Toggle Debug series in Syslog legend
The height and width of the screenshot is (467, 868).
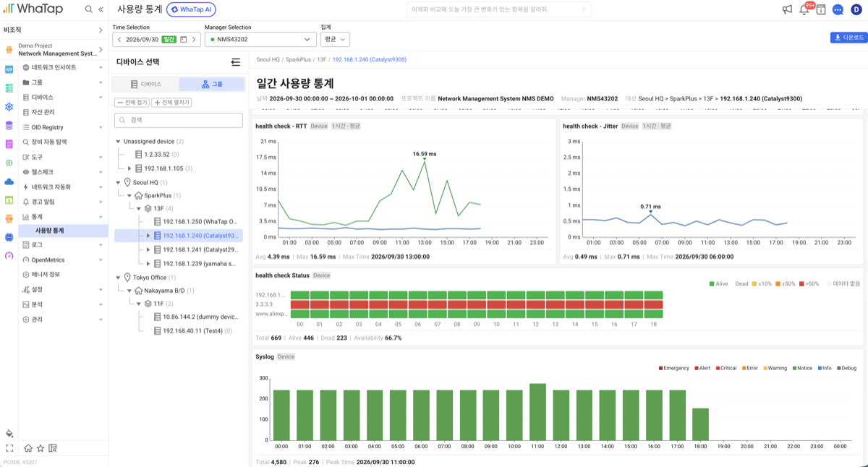tap(847, 368)
